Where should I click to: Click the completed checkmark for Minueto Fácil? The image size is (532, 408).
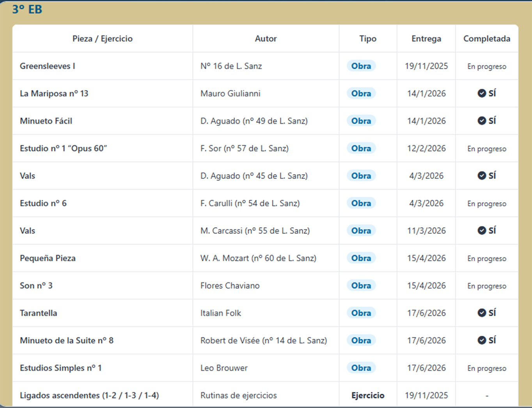482,121
